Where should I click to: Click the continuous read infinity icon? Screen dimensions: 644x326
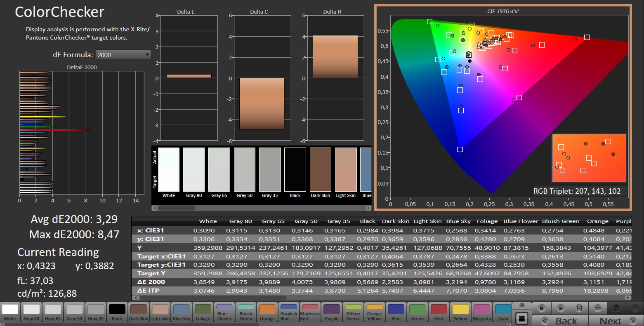597,308
